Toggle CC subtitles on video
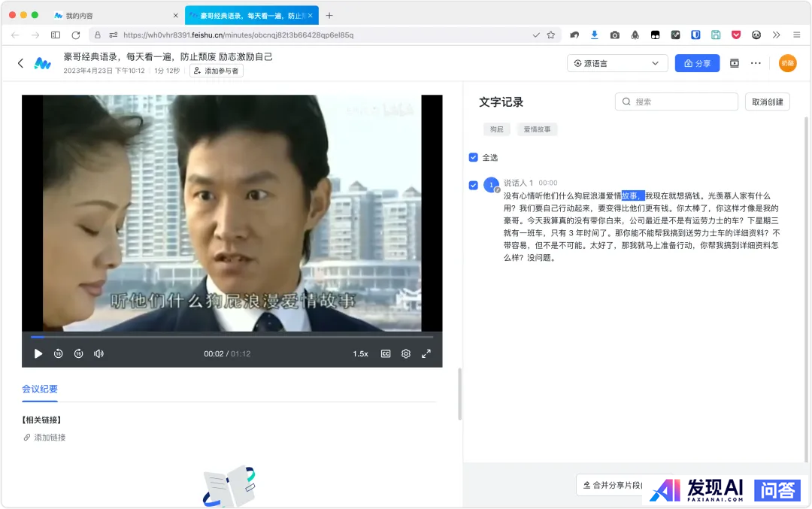Image resolution: width=812 pixels, height=509 pixels. (386, 353)
